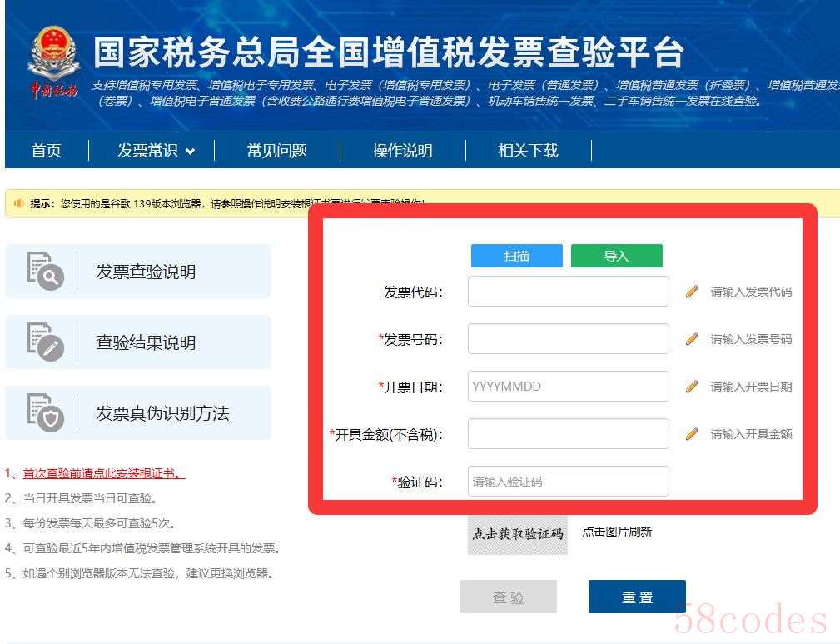Click the 请输入发票号码 hint text
Viewport: 840px width, 644px height.
751,339
